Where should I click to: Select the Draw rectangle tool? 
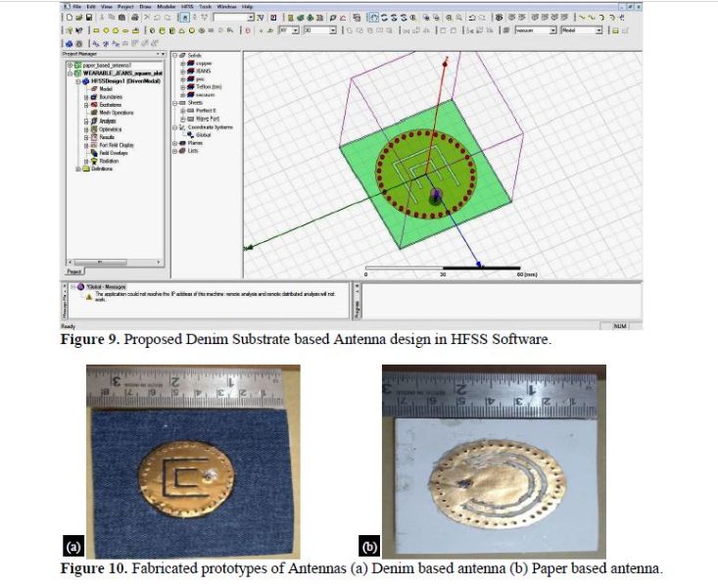coord(96,30)
